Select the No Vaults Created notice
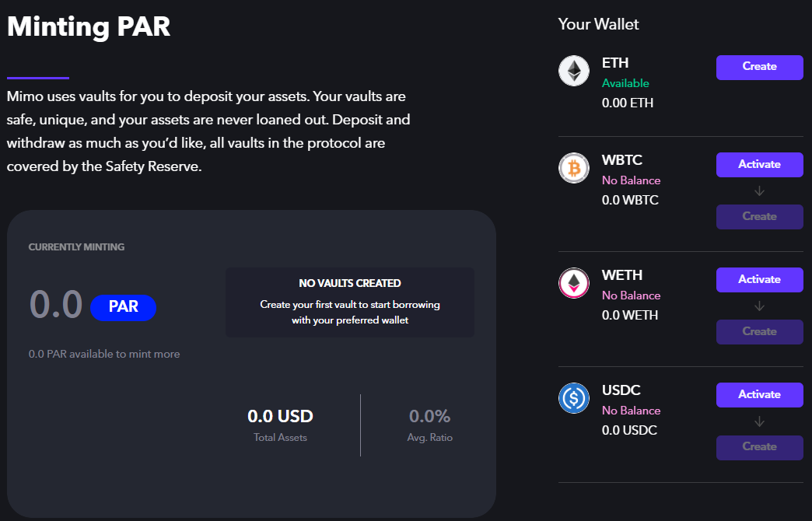 pos(350,302)
